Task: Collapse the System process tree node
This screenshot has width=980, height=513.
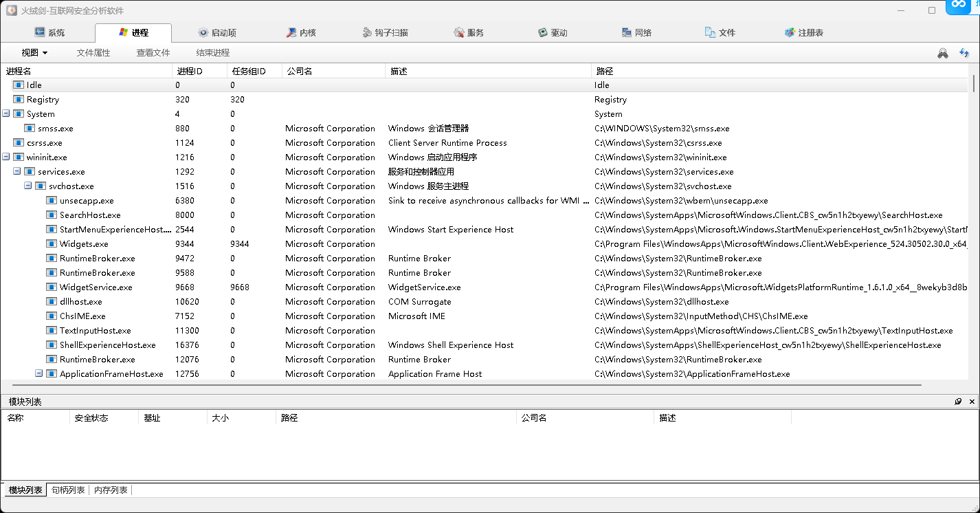Action: 6,113
